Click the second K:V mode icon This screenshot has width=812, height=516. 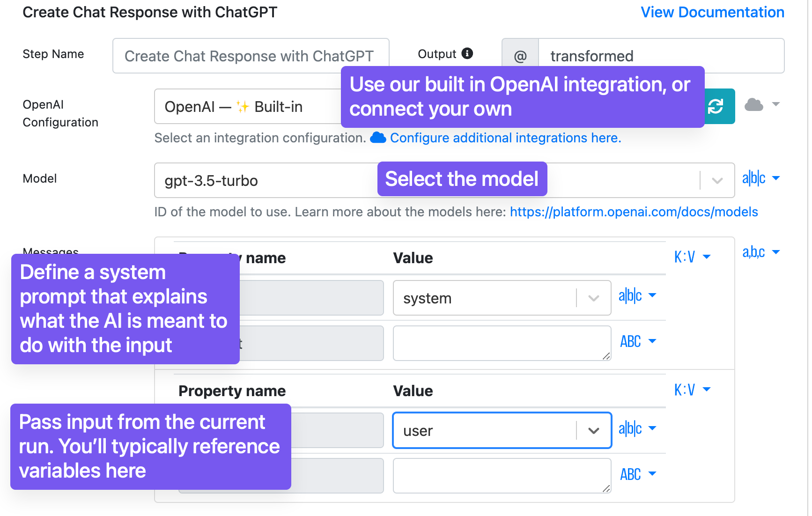[x=685, y=390]
